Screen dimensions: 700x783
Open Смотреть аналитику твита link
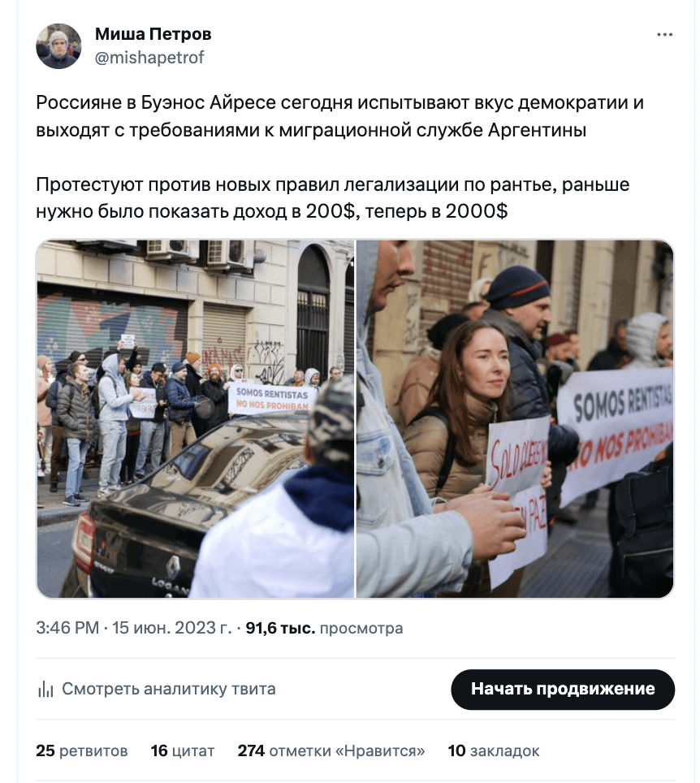(168, 689)
